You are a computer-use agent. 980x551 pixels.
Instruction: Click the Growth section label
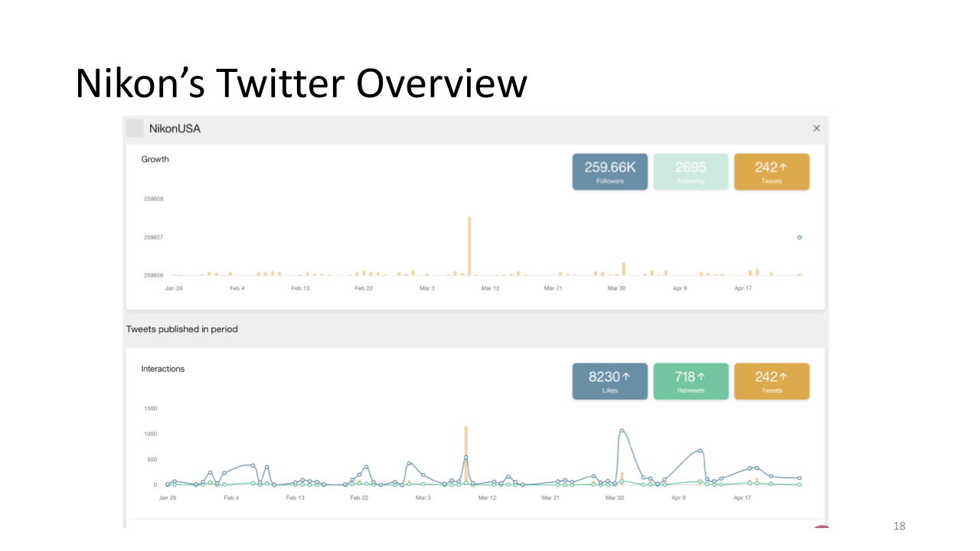[x=155, y=159]
